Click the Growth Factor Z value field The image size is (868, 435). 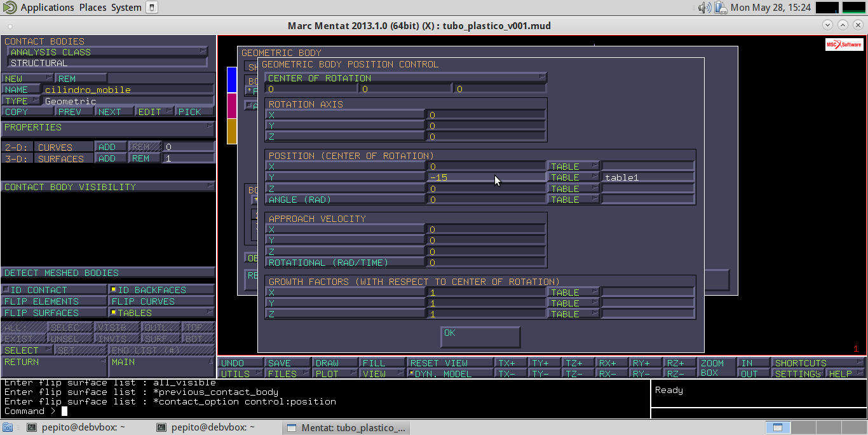click(x=486, y=314)
